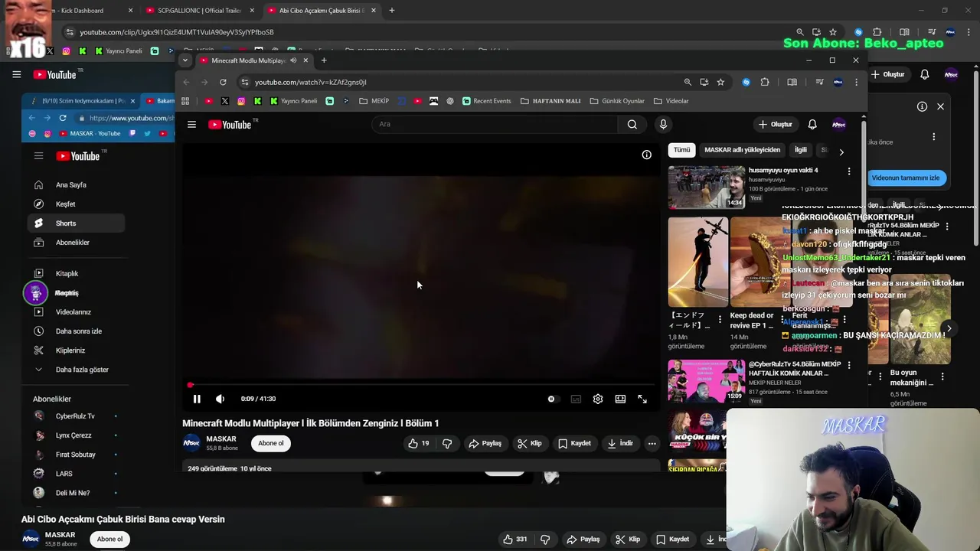Pause the Minecraft video playback

(197, 399)
